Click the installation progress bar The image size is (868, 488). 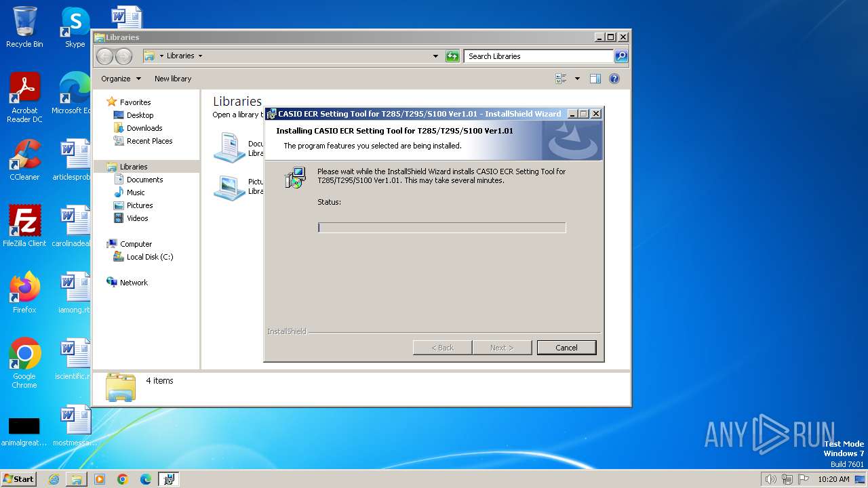click(441, 228)
